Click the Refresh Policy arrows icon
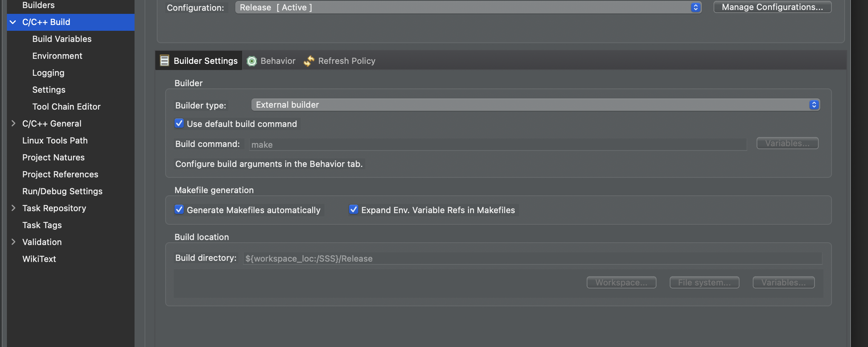Screen dimensions: 868x347 (x=309, y=61)
